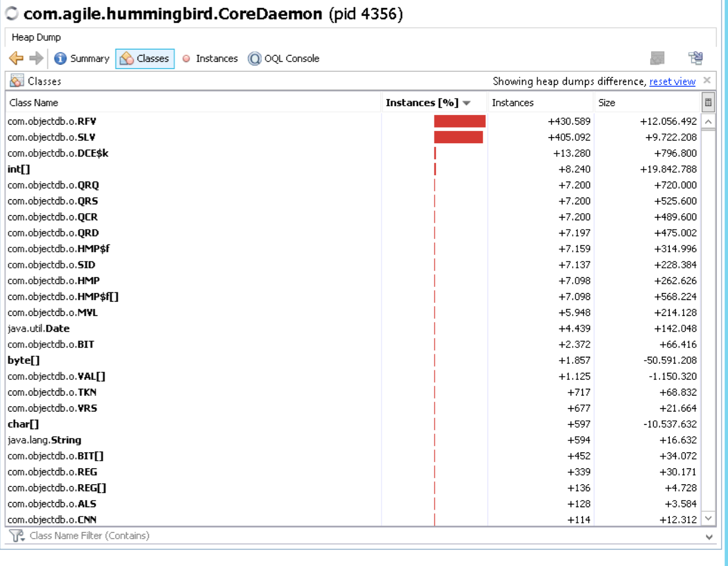The image size is (728, 566).
Task: Select the com.objectdb.o.QCR row
Action: (x=353, y=217)
